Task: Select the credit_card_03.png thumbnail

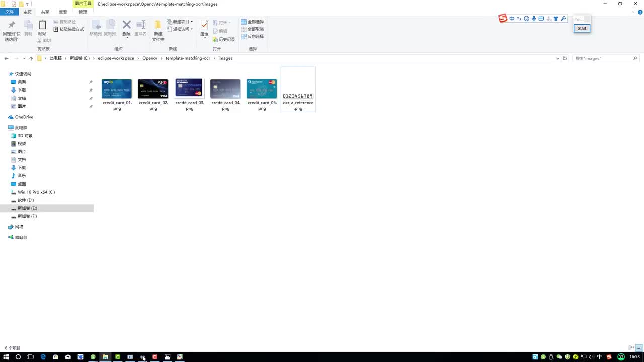Action: click(x=189, y=88)
